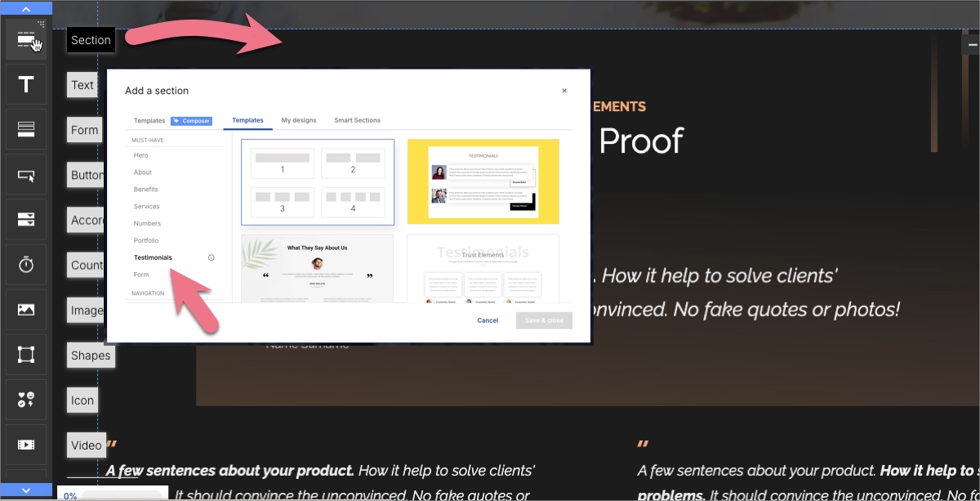Click the info icon beside Testimonials
This screenshot has height=501, width=980.
click(x=212, y=257)
